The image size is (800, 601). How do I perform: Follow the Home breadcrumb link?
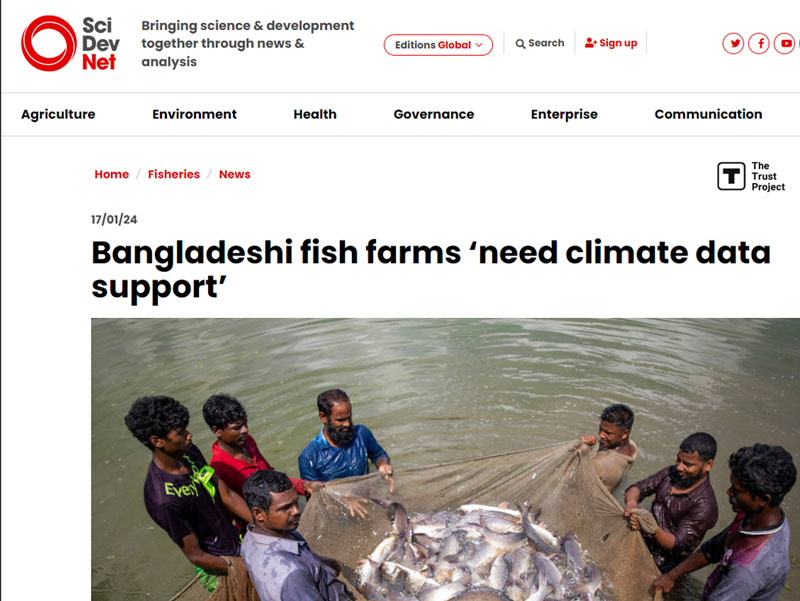pos(112,174)
